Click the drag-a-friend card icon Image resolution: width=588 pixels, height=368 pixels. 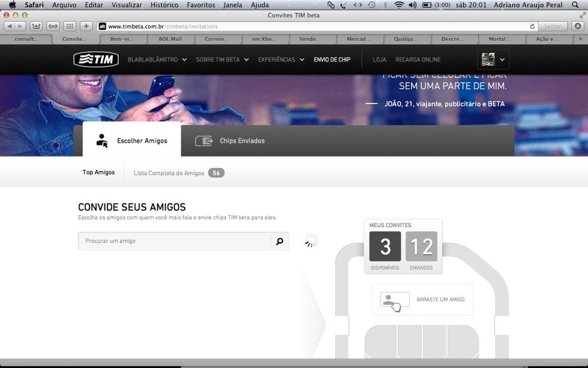pos(394,300)
